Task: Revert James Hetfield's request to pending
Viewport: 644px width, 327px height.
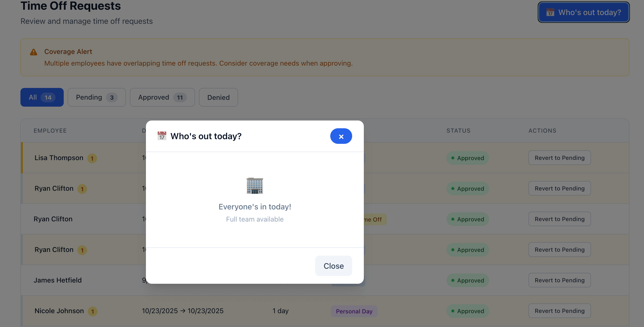Action: (x=559, y=280)
